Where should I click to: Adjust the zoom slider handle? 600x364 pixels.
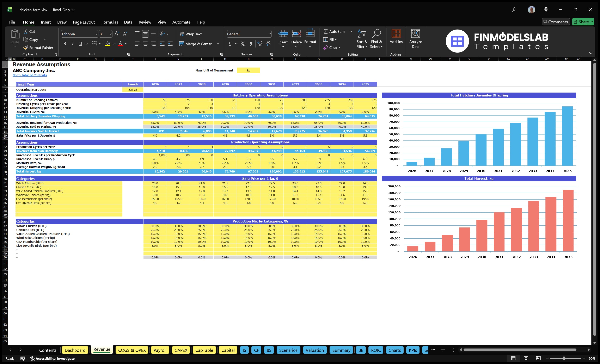pos(564,358)
